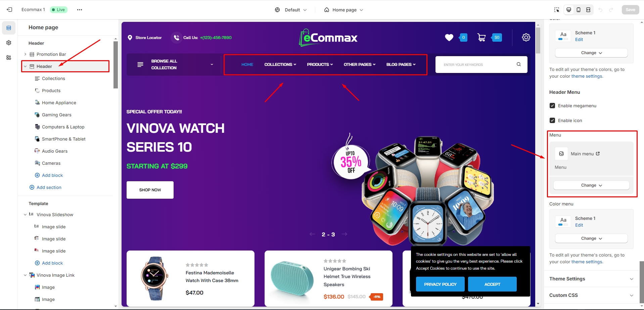Open the Home page template dropdown
The image size is (644, 310).
tap(344, 10)
